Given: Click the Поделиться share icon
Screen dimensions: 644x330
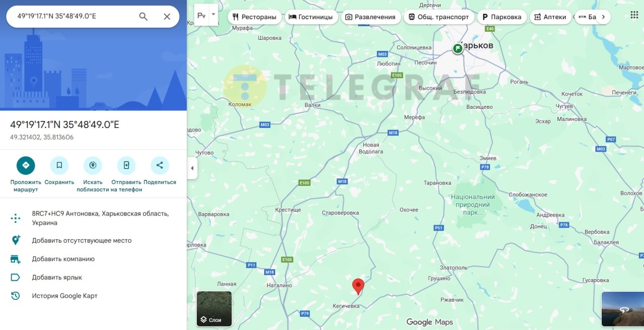Looking at the screenshot, I should 159,165.
